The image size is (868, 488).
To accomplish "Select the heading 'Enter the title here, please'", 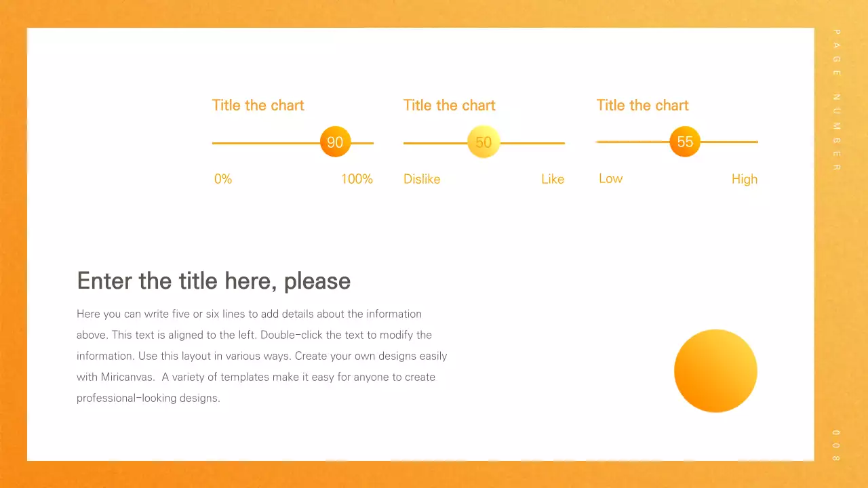I will [214, 281].
